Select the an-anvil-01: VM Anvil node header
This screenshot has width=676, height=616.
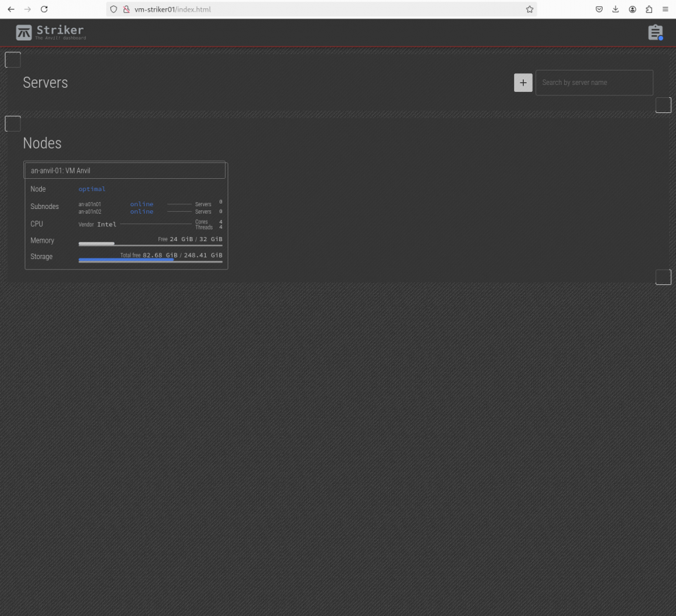(125, 171)
